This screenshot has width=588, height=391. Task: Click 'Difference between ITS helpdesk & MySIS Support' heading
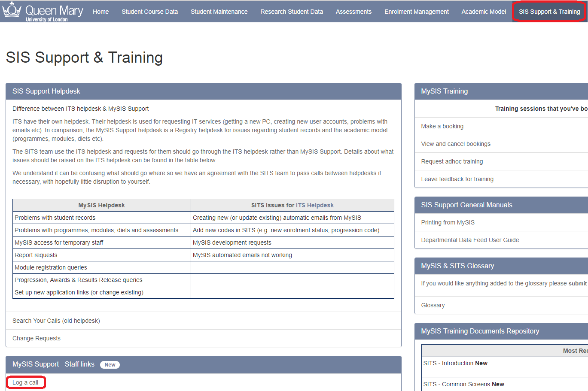81,109
